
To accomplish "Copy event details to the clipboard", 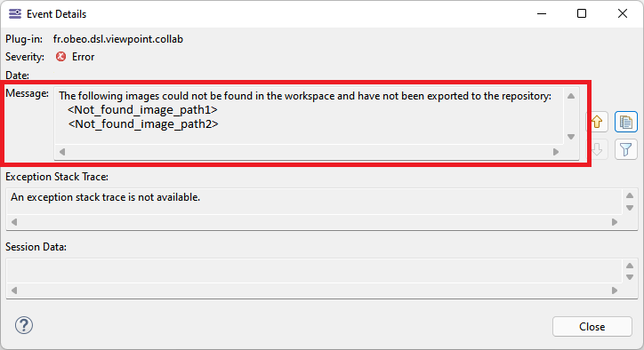I will (x=626, y=122).
